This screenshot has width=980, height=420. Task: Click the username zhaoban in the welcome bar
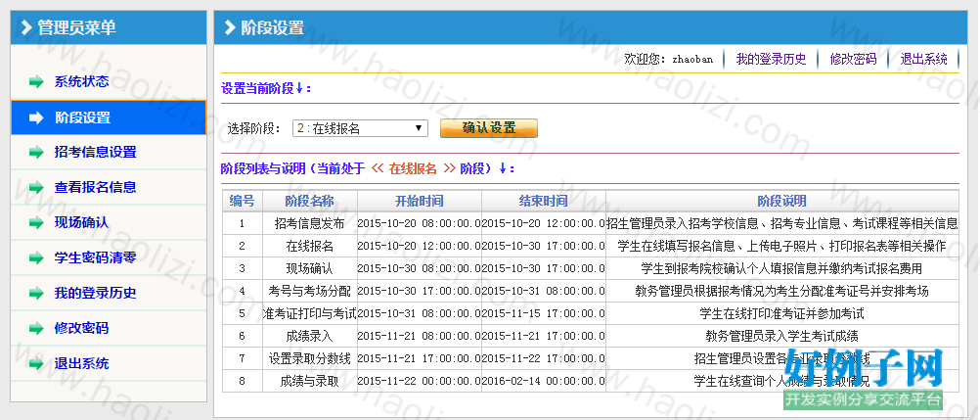click(x=692, y=60)
